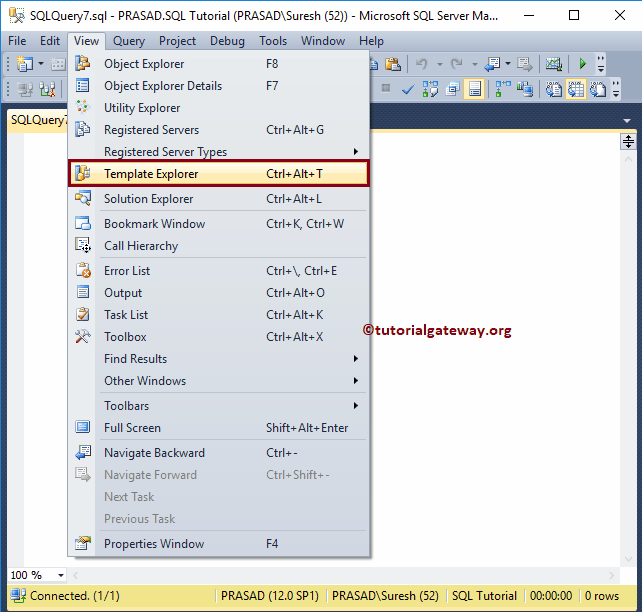
Task: Toggle IntelliSense Enabled toolbar button
Action: [x=475, y=89]
